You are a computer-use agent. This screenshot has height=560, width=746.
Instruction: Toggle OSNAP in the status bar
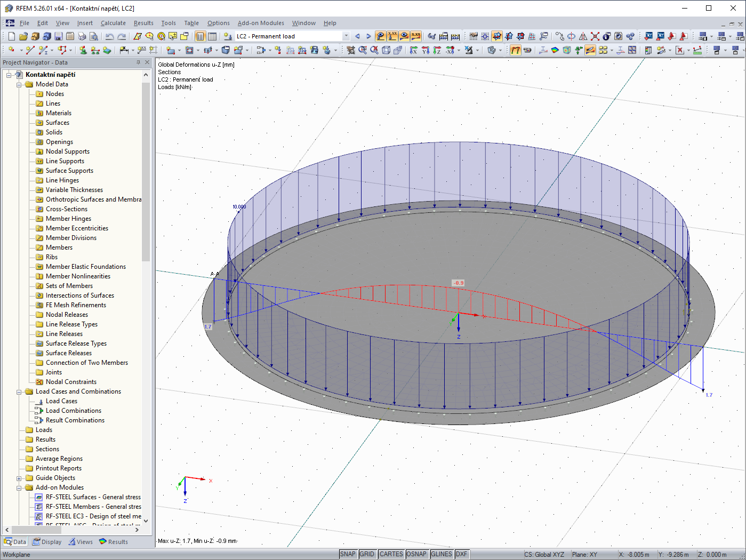pyautogui.click(x=416, y=554)
